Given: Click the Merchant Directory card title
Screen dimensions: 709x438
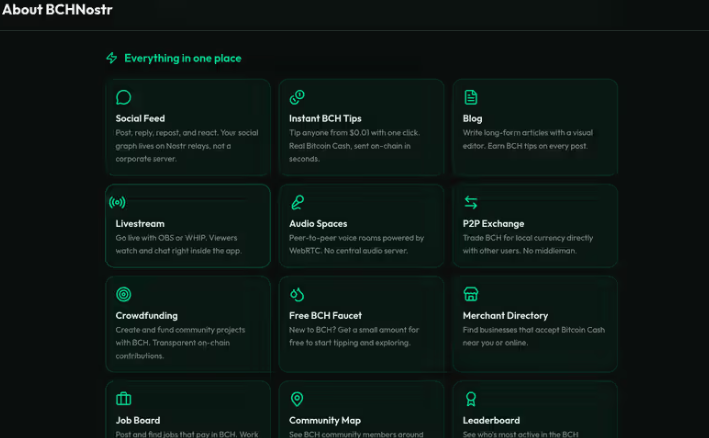Looking at the screenshot, I should tap(505, 316).
